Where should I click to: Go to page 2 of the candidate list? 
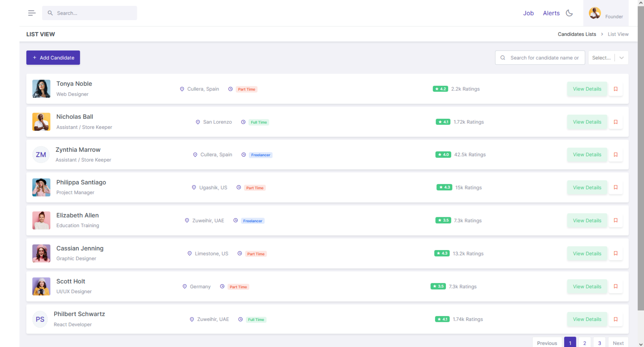tap(585, 343)
